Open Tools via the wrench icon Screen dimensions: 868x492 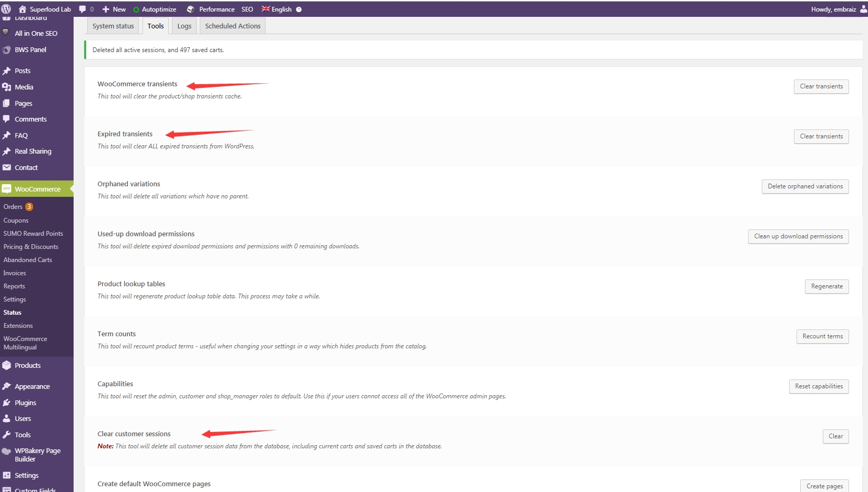click(6, 435)
